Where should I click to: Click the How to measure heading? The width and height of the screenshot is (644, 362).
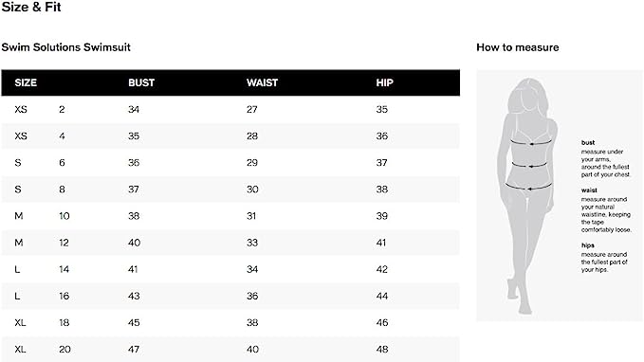pos(518,47)
